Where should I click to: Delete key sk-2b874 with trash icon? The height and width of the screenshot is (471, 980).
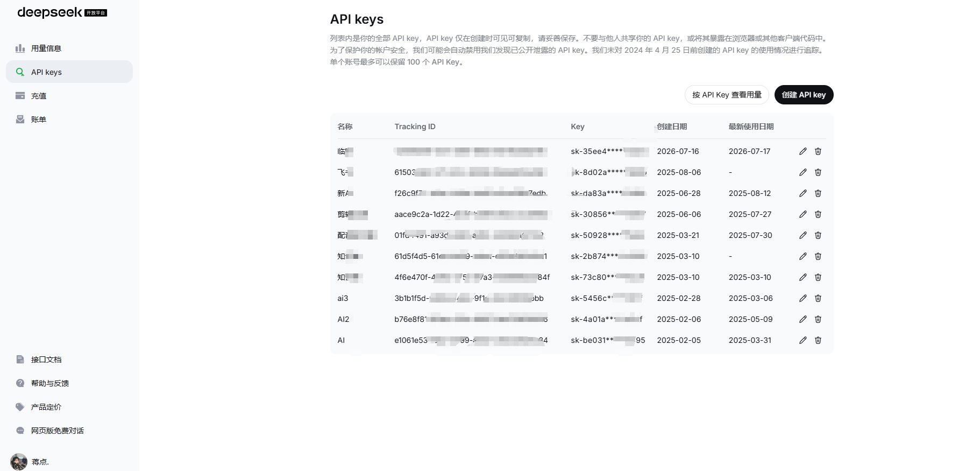(x=818, y=256)
